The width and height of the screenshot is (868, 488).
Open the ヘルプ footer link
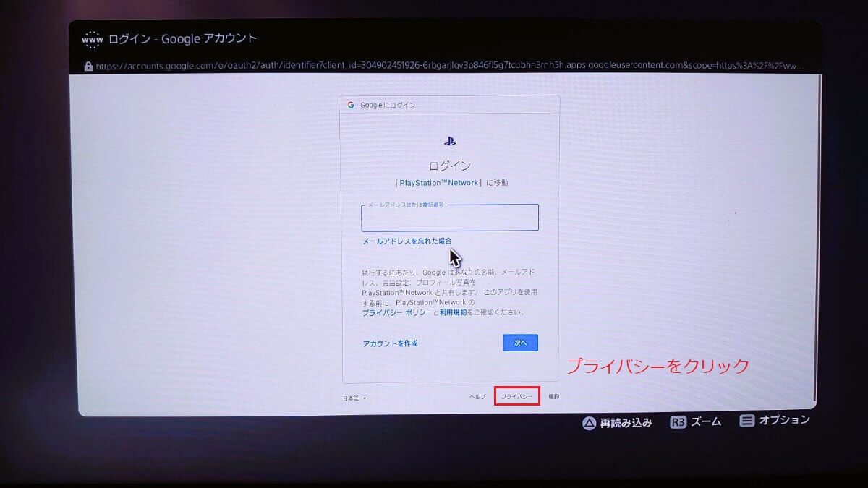point(478,397)
